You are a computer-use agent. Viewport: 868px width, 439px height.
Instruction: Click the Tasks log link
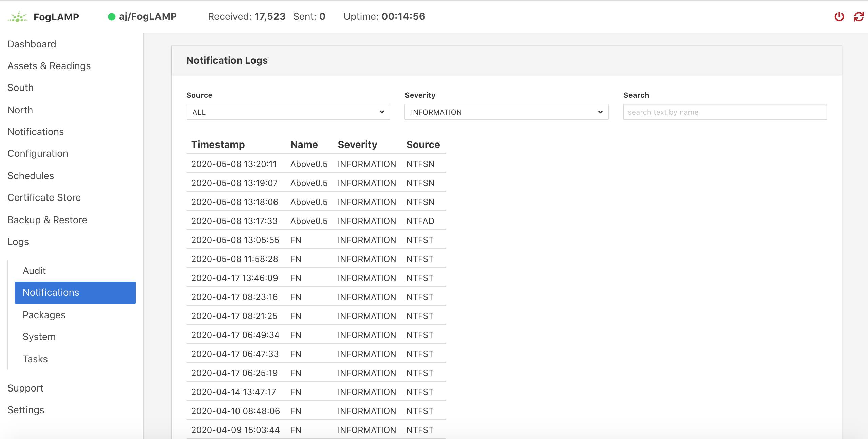(x=35, y=358)
